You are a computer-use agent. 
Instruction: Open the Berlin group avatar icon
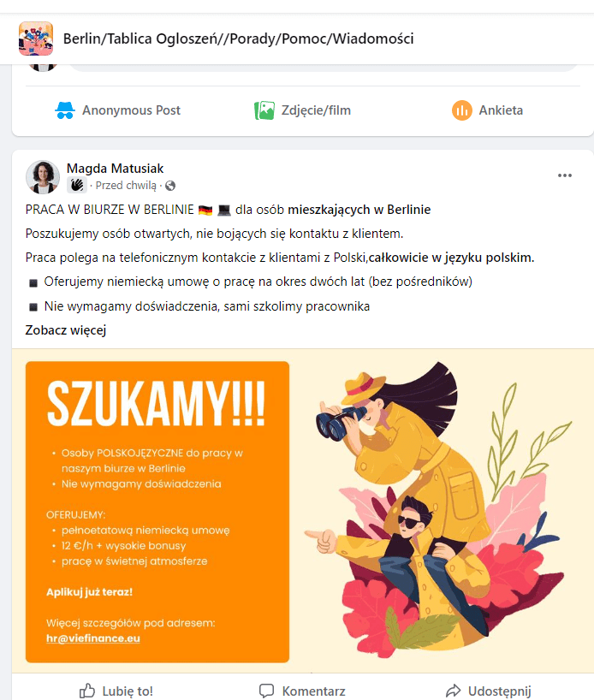coord(36,39)
